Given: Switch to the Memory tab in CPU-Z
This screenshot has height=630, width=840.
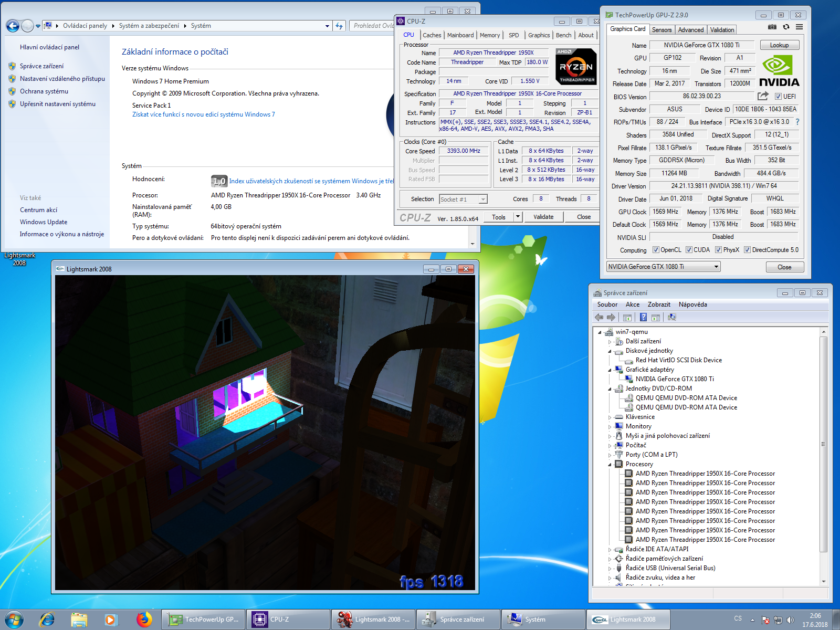Looking at the screenshot, I should pos(490,35).
